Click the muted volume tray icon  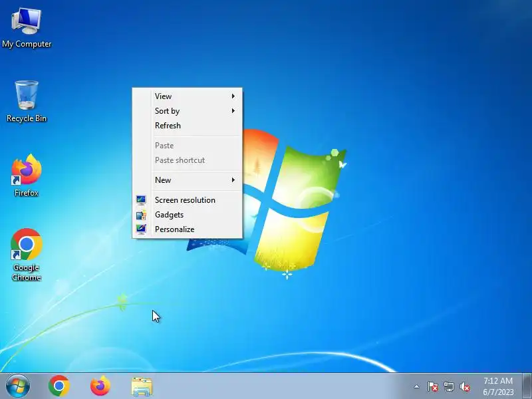pyautogui.click(x=465, y=386)
